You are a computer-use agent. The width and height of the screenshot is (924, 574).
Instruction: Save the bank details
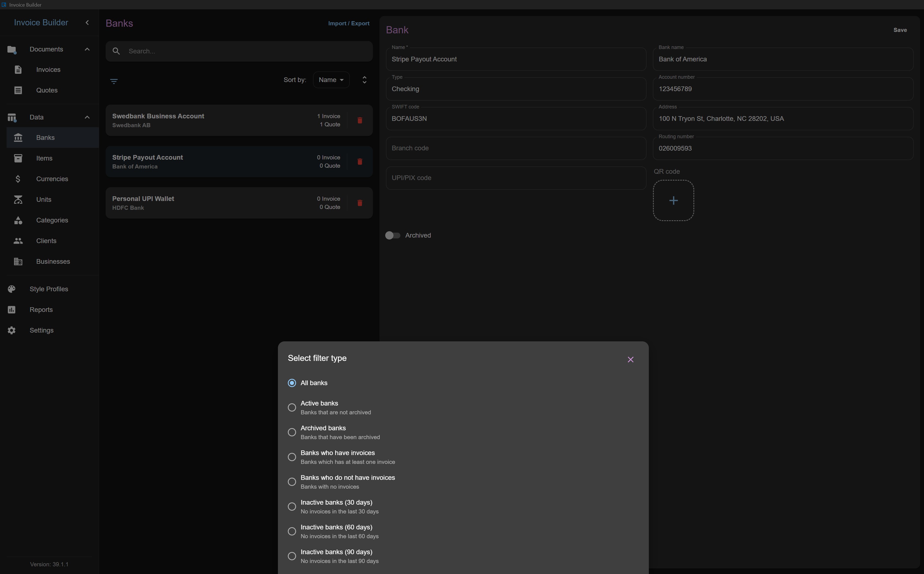(900, 30)
